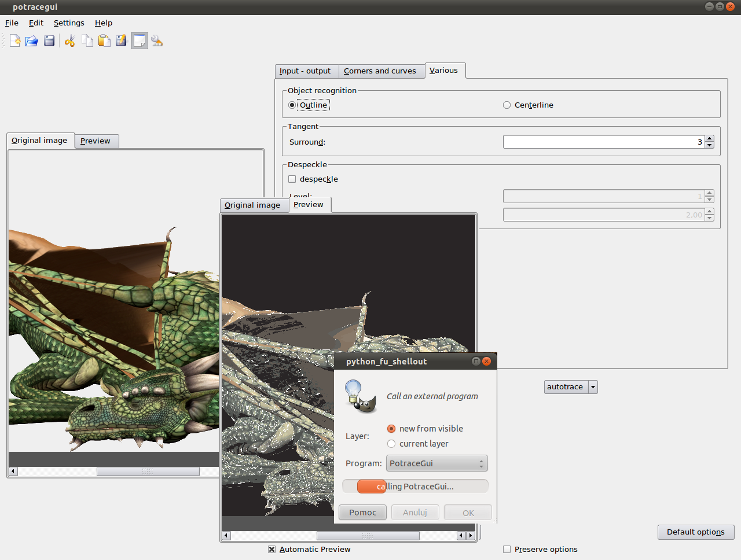The width and height of the screenshot is (741, 560).
Task: Toggle the Automatic Preview checkbox
Action: [x=272, y=549]
